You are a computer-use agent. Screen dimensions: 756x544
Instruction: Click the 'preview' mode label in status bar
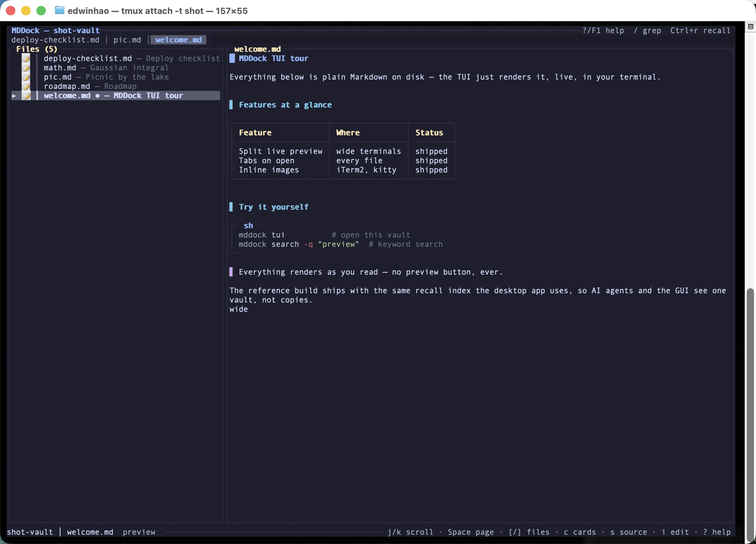coord(139,532)
